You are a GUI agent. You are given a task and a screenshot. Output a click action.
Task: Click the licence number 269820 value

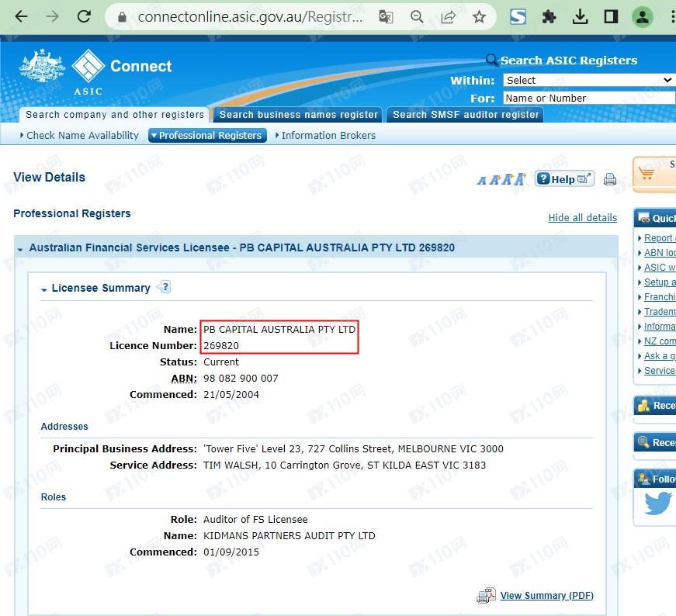click(221, 346)
